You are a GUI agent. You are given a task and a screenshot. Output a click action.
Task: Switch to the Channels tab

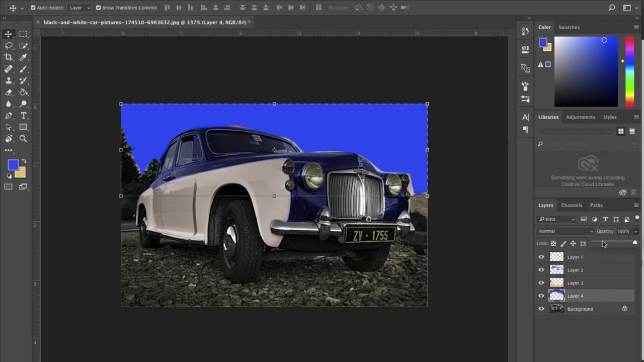click(572, 205)
